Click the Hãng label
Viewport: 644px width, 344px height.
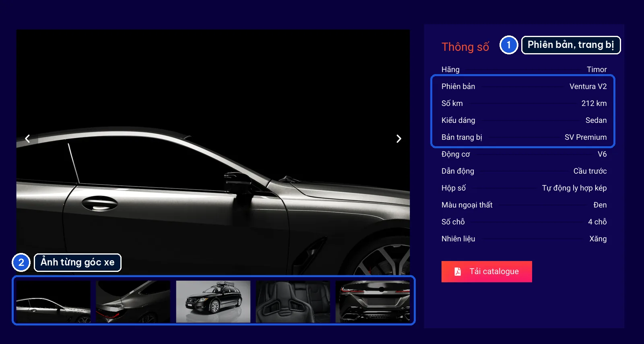(x=450, y=69)
